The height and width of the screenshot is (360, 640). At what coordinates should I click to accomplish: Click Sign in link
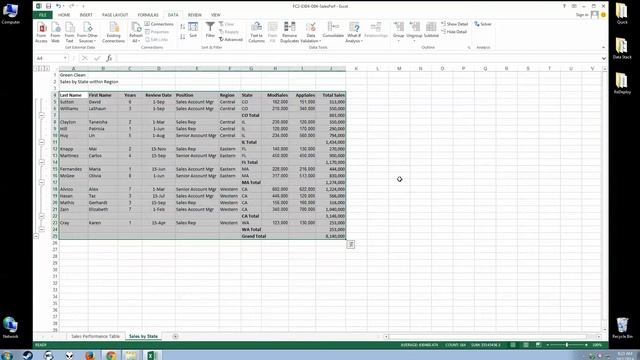coord(582,15)
